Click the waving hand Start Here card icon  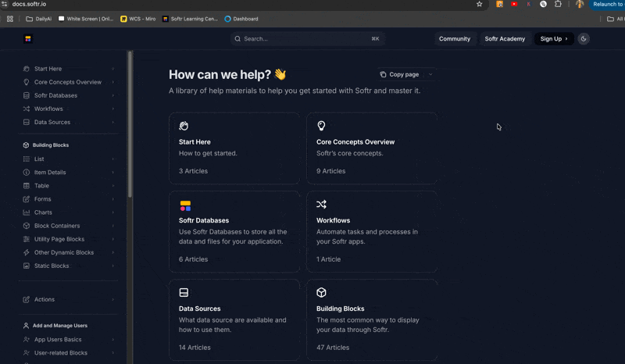click(184, 126)
